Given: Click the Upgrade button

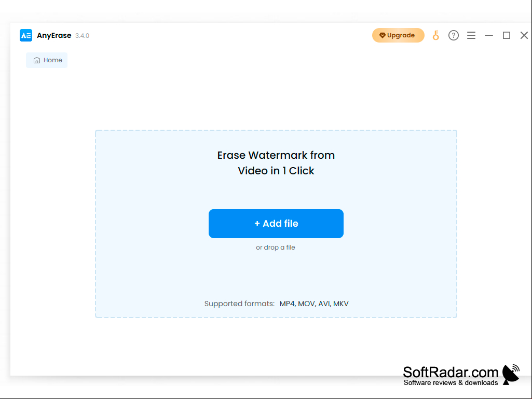Looking at the screenshot, I should click(398, 35).
